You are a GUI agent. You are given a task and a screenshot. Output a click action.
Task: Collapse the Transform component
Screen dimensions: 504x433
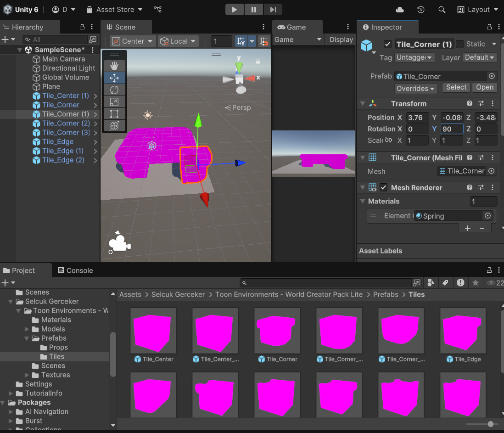[x=363, y=103]
